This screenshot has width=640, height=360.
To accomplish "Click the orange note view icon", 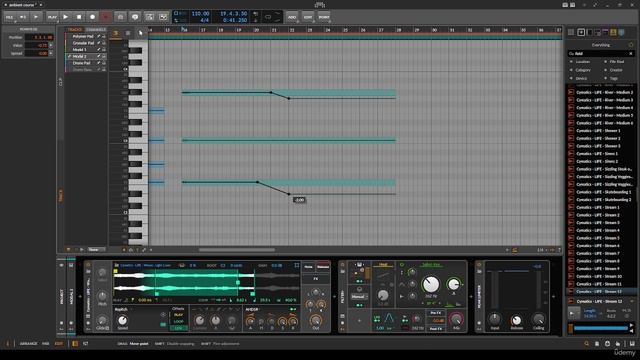I will [116, 33].
